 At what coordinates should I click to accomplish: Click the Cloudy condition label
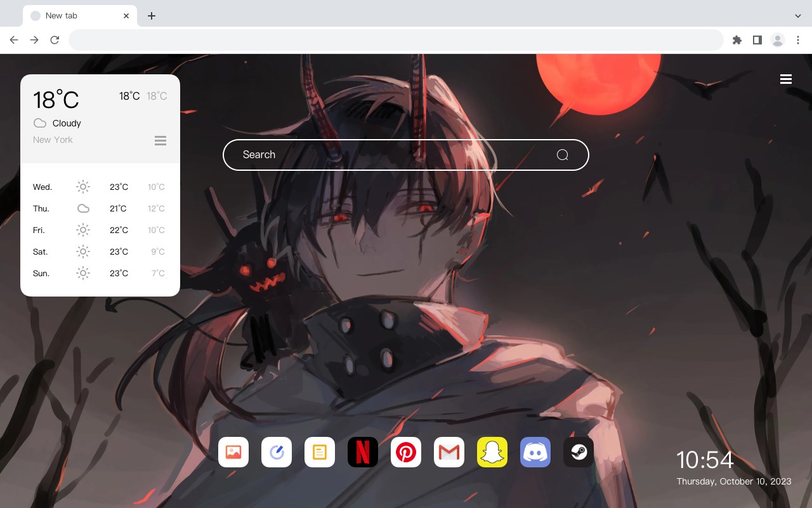(x=67, y=123)
